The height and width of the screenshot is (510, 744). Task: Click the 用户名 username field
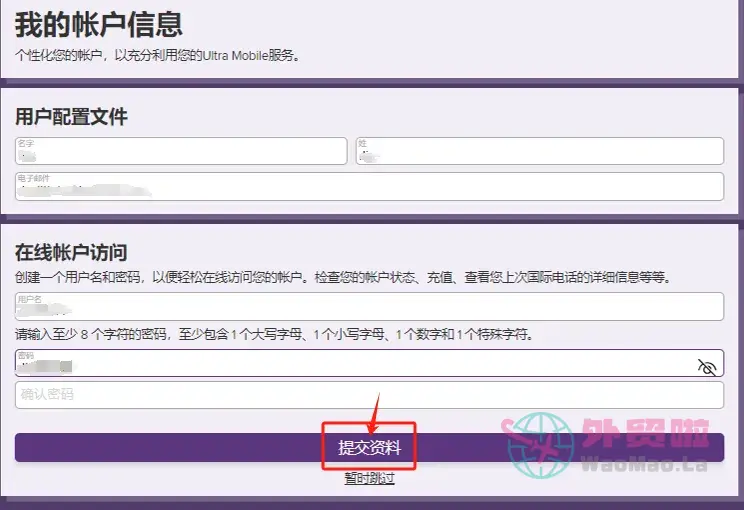tap(369, 306)
